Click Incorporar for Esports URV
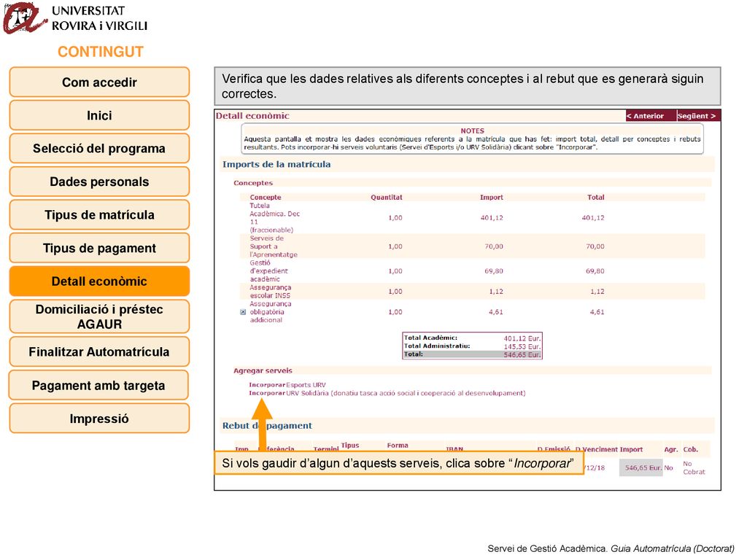The image size is (747, 560). tap(267, 385)
